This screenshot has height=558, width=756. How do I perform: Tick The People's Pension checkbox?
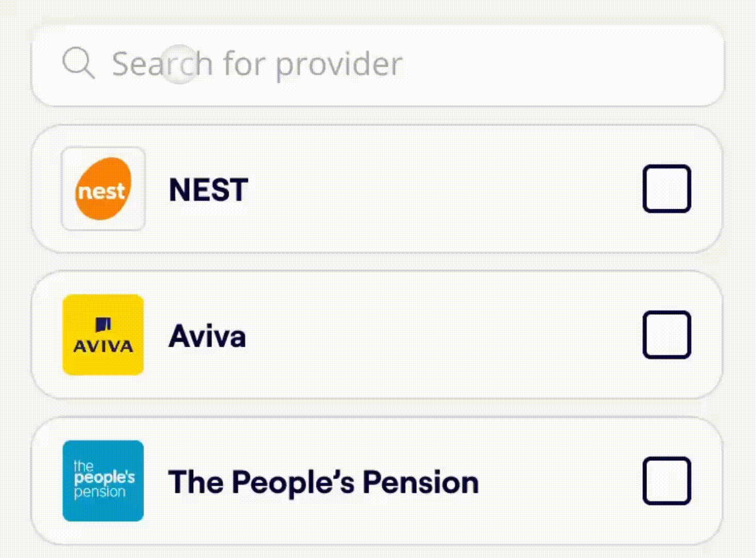click(667, 481)
